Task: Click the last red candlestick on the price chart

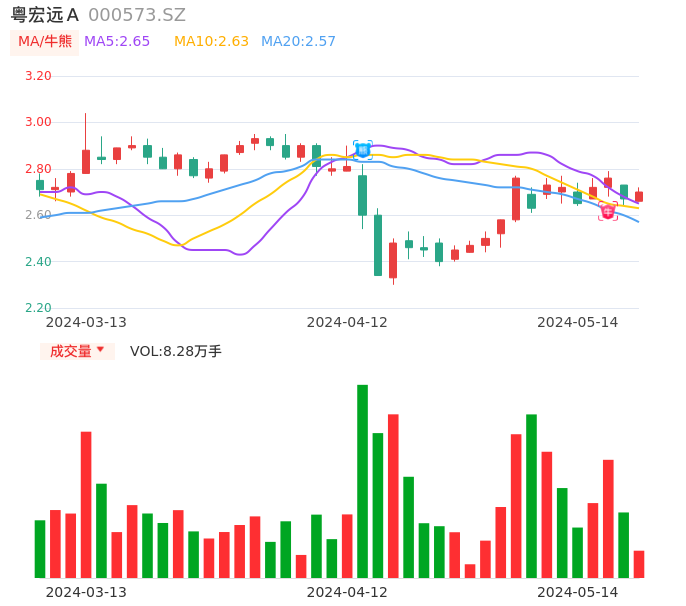Action: pyautogui.click(x=639, y=197)
